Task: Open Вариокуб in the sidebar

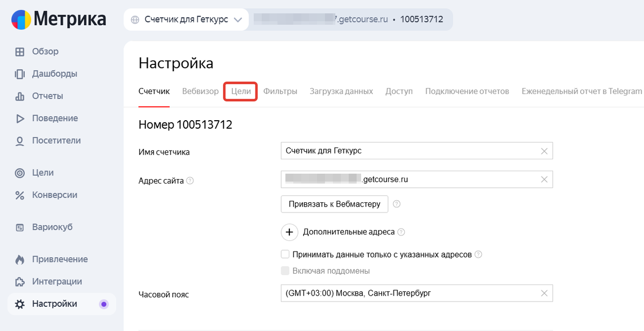Action: tap(53, 227)
